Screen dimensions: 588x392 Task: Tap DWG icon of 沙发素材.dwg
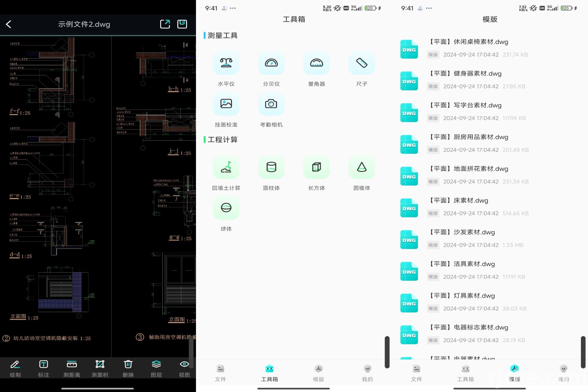(409, 239)
